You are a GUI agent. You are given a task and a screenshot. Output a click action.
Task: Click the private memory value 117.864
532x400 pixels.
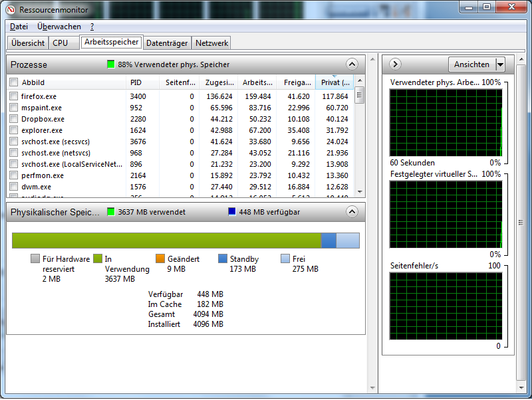pos(335,96)
